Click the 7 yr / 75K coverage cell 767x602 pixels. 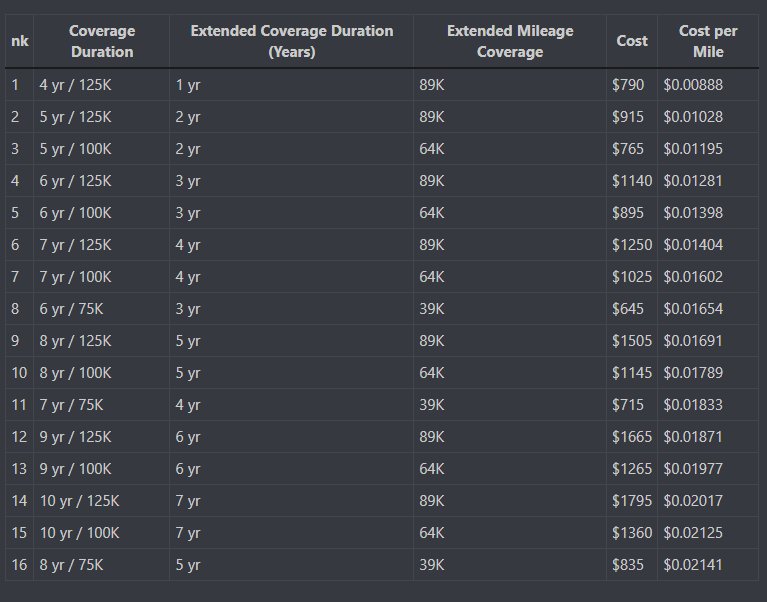[102, 405]
